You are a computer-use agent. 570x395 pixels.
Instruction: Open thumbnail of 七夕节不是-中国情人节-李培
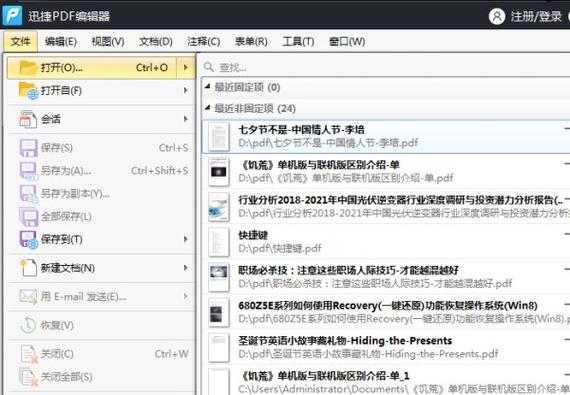click(219, 137)
